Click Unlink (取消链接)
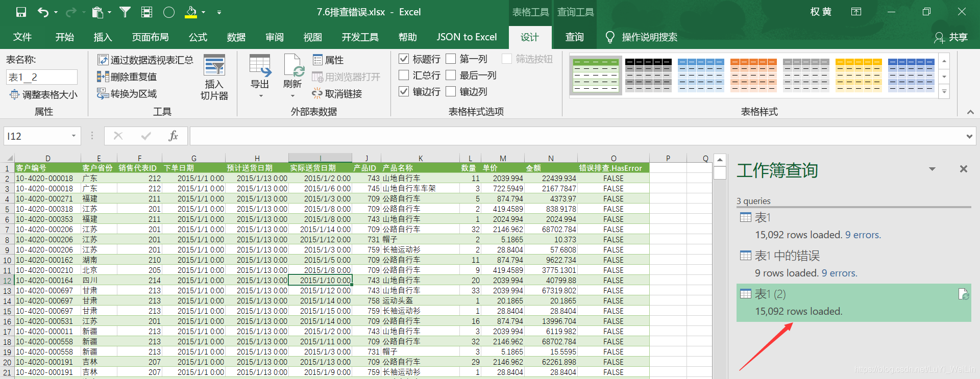Viewport: 980px width, 379px height. (337, 94)
